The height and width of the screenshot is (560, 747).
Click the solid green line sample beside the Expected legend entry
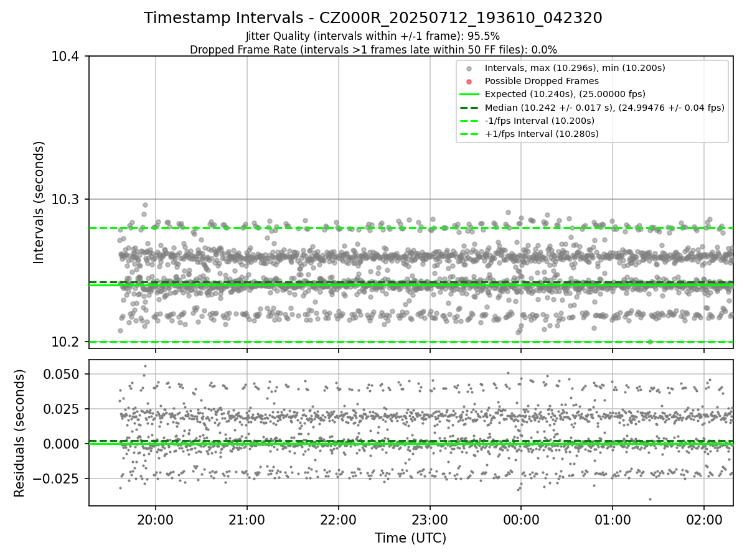pos(469,95)
